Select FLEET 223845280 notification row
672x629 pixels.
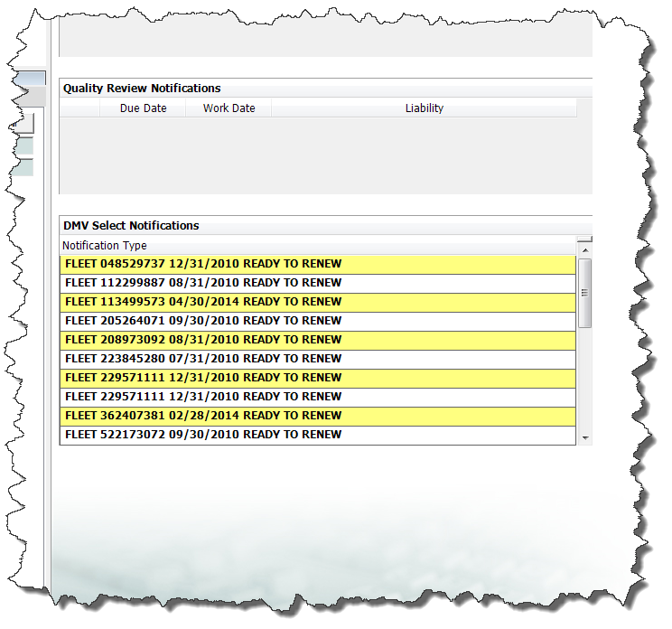coord(203,359)
